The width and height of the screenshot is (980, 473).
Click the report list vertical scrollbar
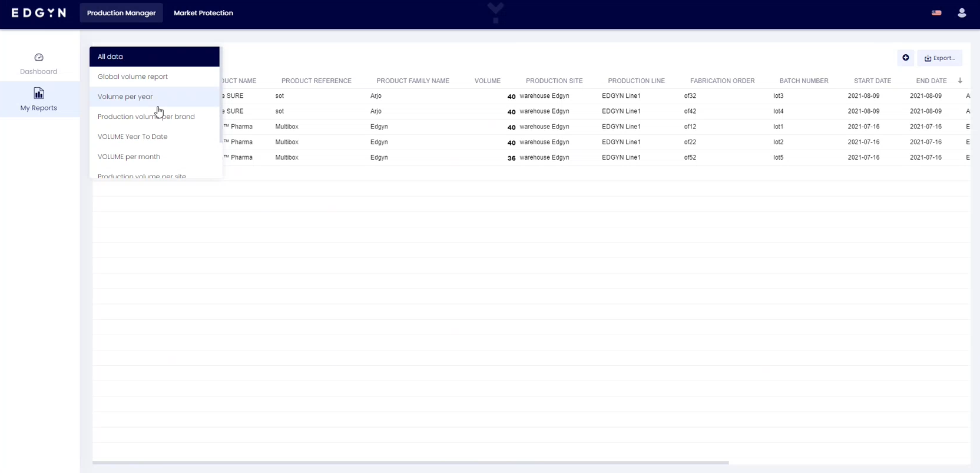coord(221,94)
